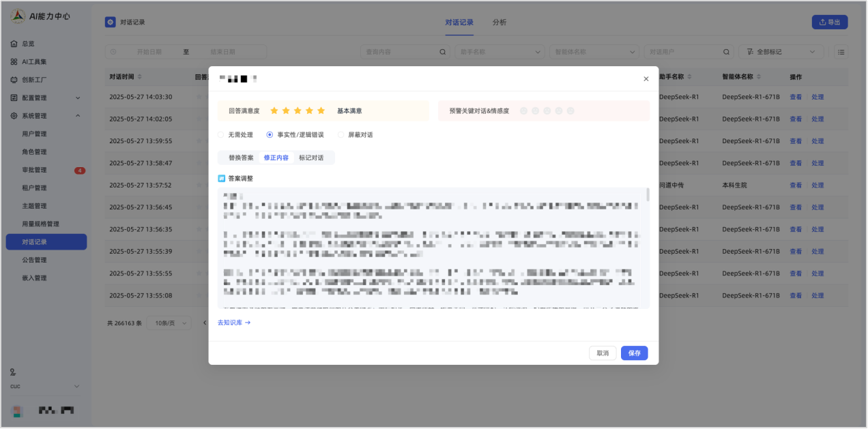
Task: Switch to the 标记对话 tab
Action: (311, 158)
